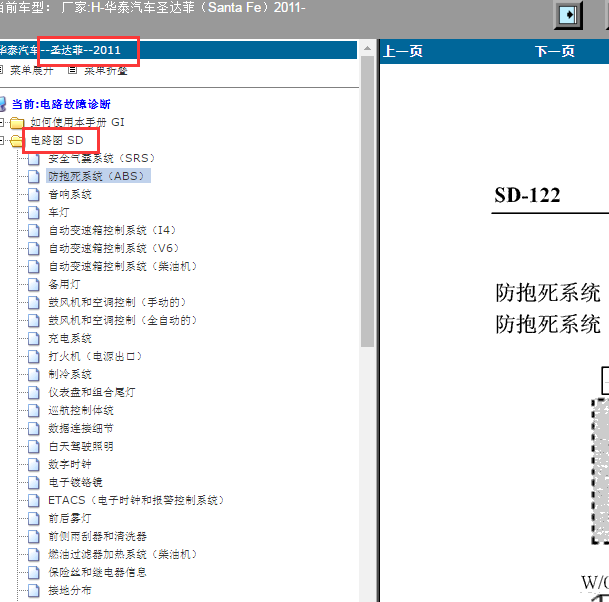Open 巡航控制系统 entry
The width and height of the screenshot is (609, 602).
click(x=81, y=410)
